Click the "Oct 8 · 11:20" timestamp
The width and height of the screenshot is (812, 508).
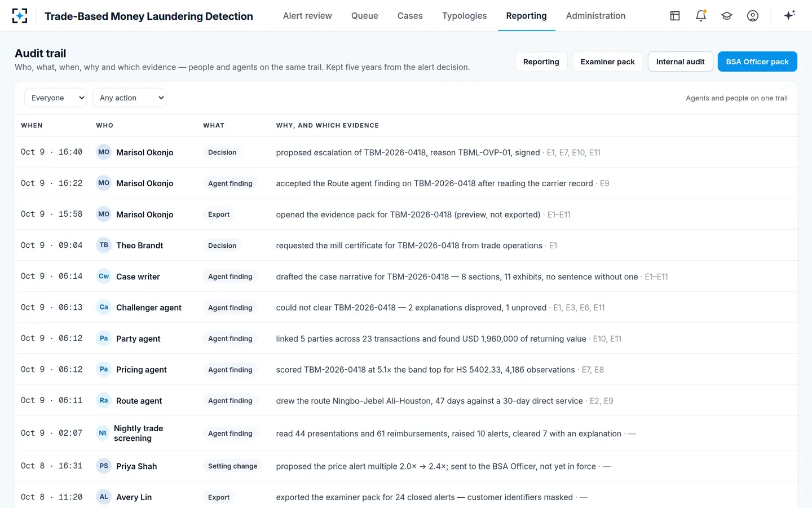click(51, 497)
